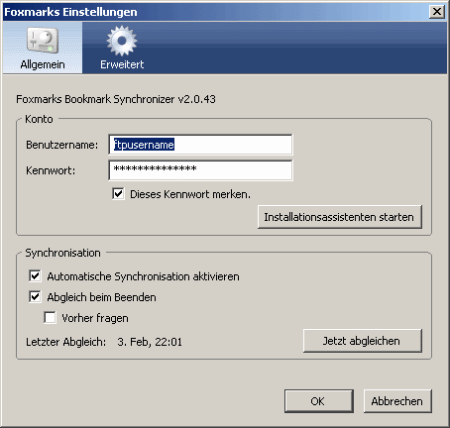The width and height of the screenshot is (450, 428).
Task: Cancel with the Abbrechen button
Action: [398, 401]
